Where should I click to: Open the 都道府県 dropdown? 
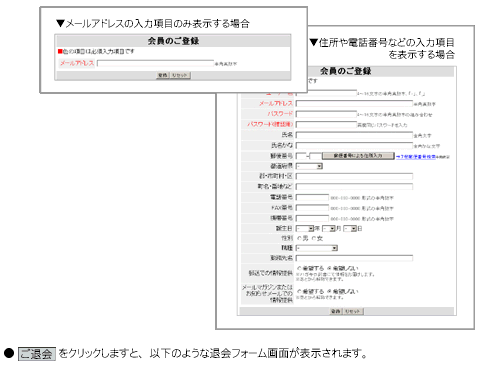coord(309,166)
